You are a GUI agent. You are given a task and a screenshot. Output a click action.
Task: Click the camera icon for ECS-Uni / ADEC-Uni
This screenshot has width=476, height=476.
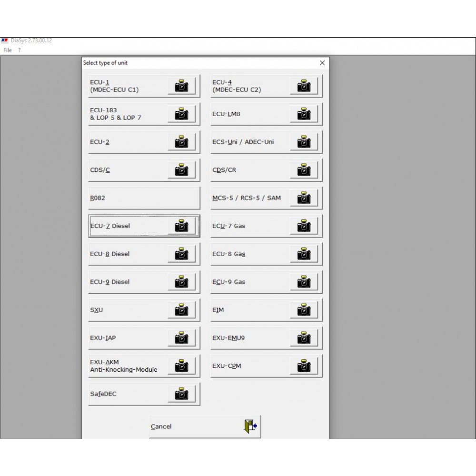coord(304,141)
